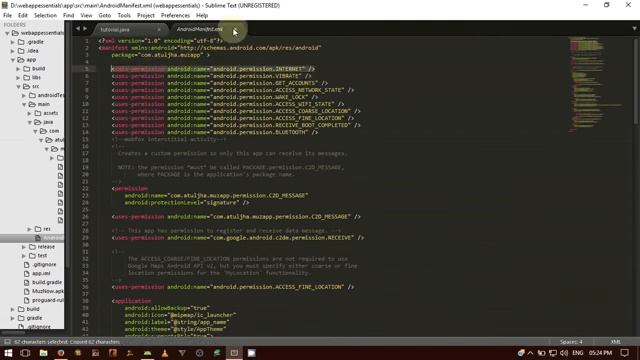Image resolution: width=640 pixels, height=360 pixels.
Task: Close the tutorial.java tab
Action: pos(159,29)
